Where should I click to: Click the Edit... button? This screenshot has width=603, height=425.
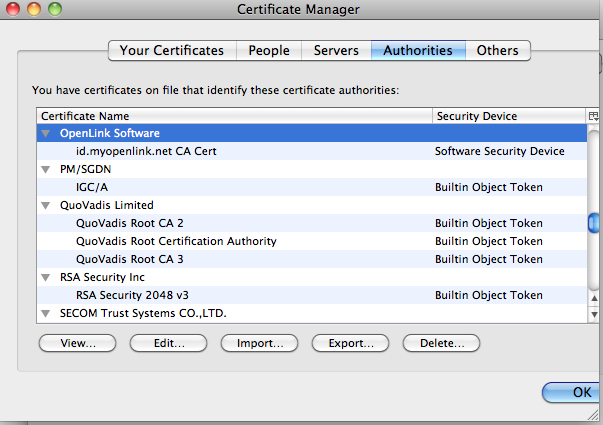169,343
